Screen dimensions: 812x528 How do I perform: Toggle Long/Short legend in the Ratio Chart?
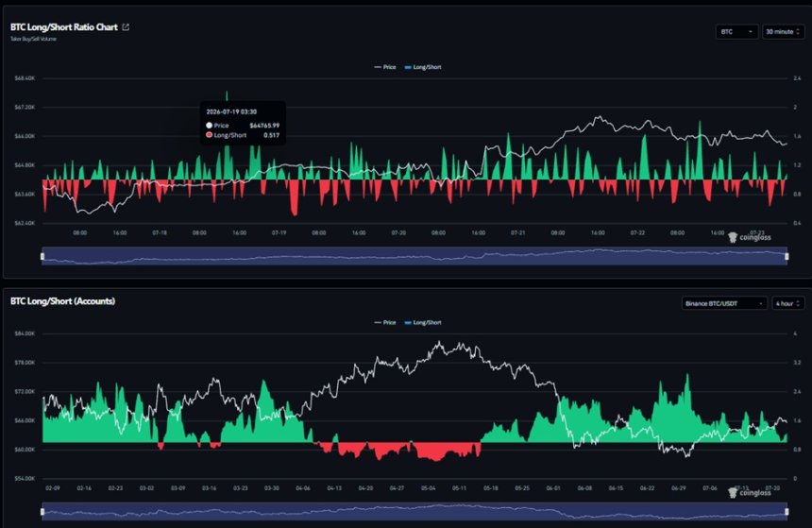pyautogui.click(x=423, y=67)
